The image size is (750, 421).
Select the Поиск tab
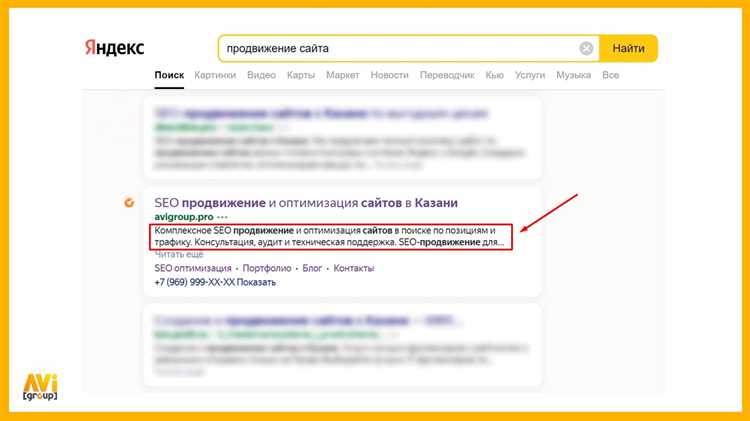click(x=169, y=75)
